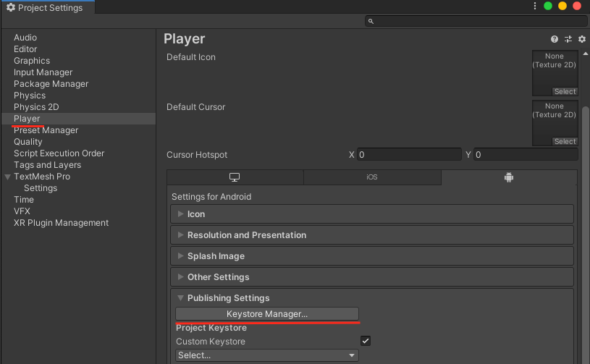Screen dimensions: 590x364
Task: Click the Settings for Android label
Action: tap(211, 197)
